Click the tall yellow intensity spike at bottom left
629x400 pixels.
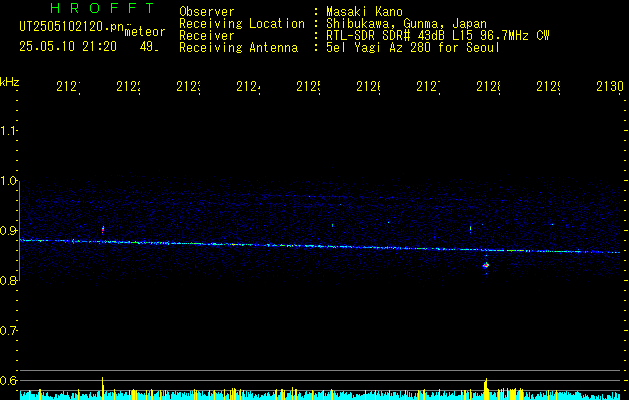103,388
